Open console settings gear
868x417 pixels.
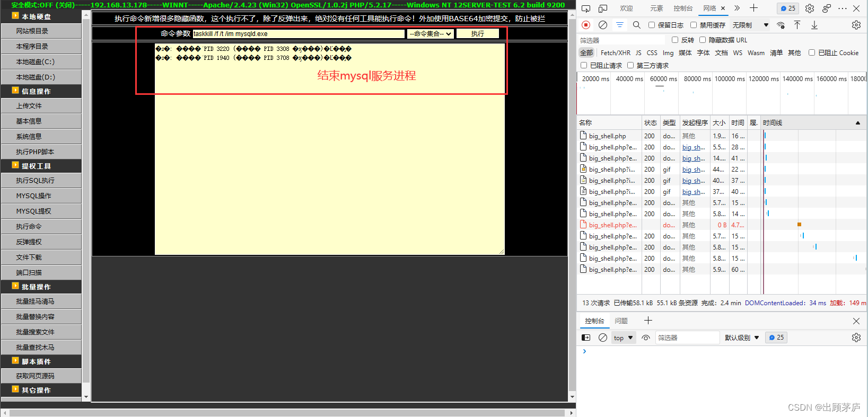pos(856,338)
